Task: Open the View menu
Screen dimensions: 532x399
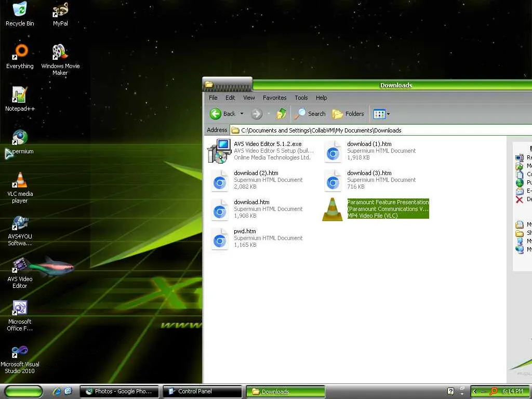Action: [249, 98]
